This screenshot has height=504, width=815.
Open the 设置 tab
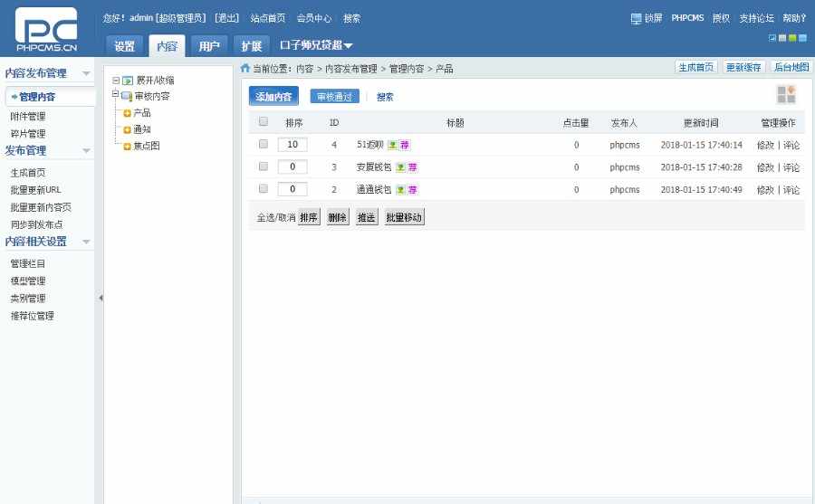[x=124, y=46]
